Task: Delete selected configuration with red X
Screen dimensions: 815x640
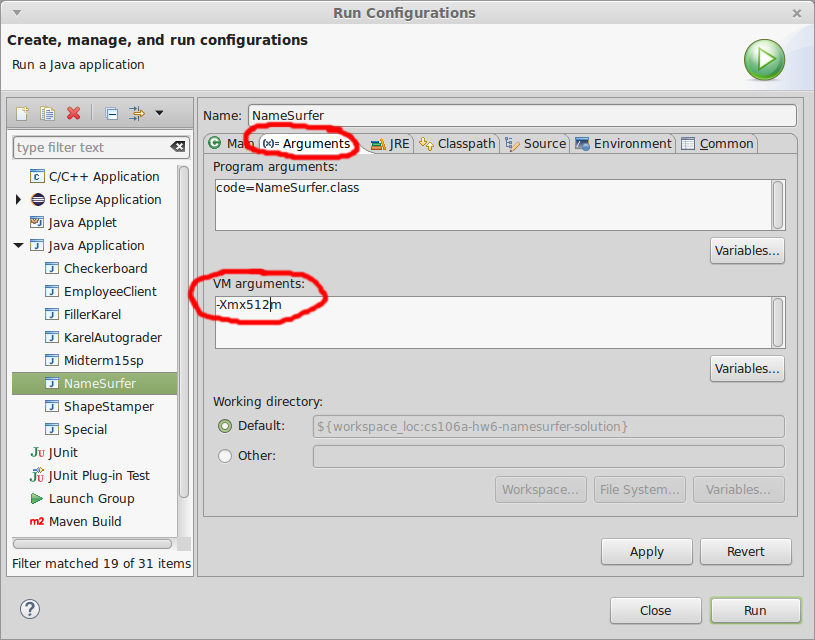Action: coord(73,113)
